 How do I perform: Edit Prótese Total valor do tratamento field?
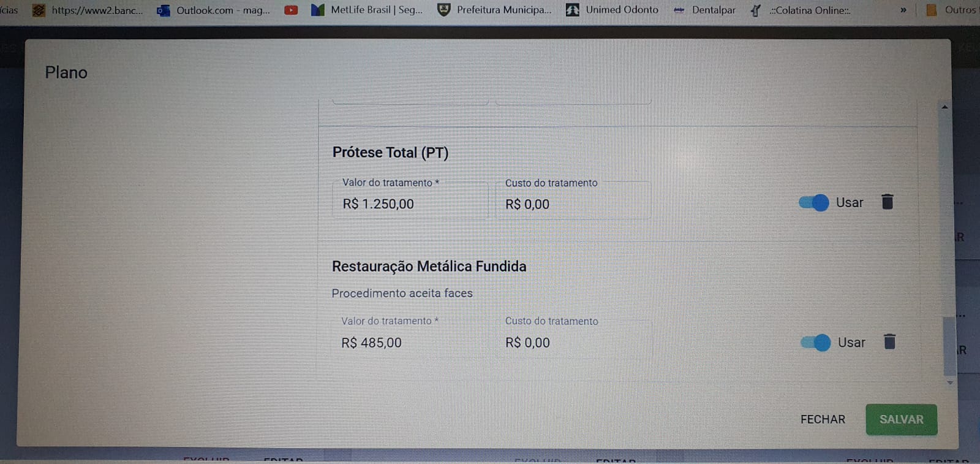click(x=409, y=203)
